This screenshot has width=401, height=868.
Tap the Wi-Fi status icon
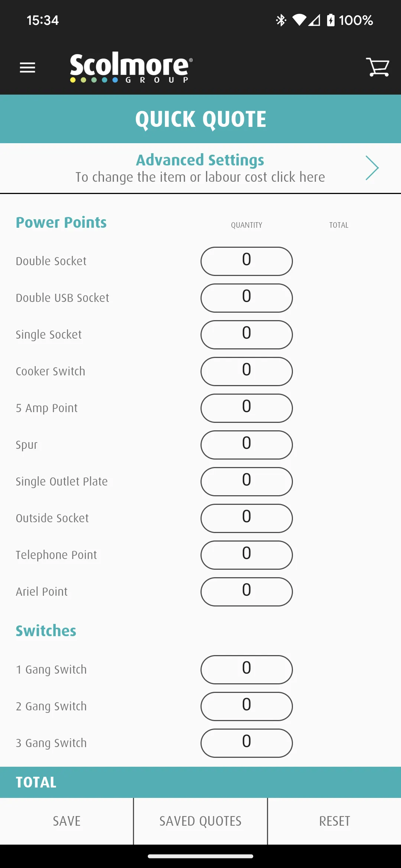coord(299,20)
